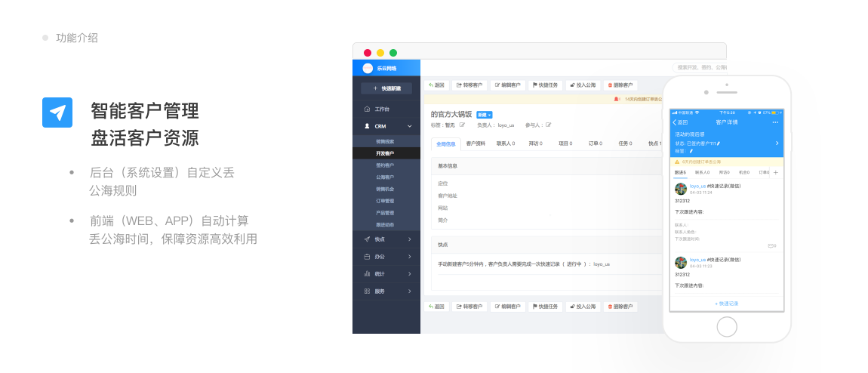Click the search box in the web header
This screenshot has width=868, height=373.
pyautogui.click(x=699, y=67)
